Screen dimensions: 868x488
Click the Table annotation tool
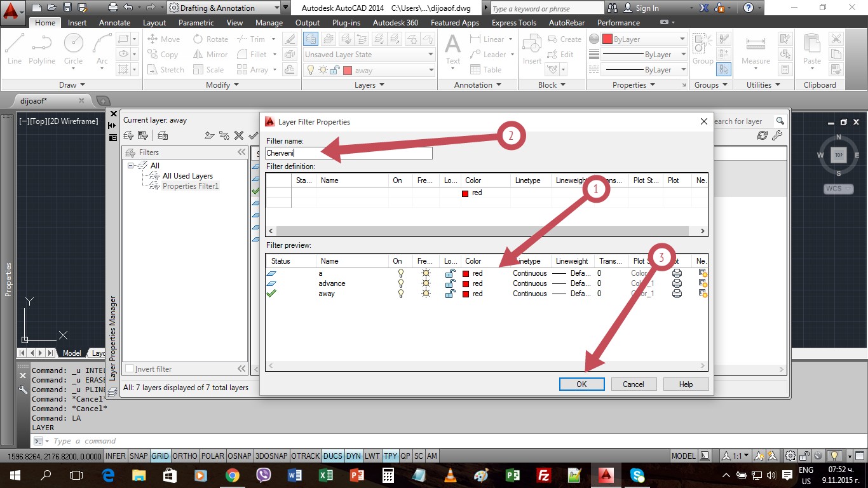click(486, 70)
